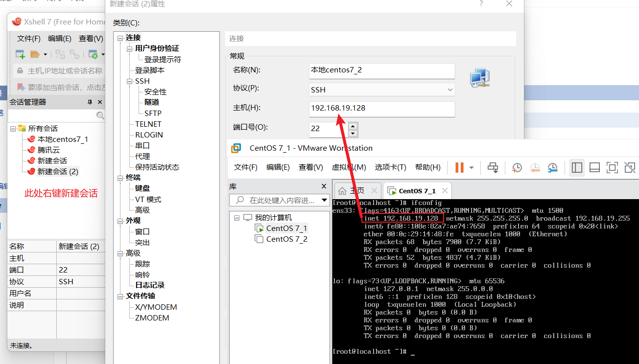Decrease port number with down arrow
Screen dimensions: 639x364
[x=353, y=133]
